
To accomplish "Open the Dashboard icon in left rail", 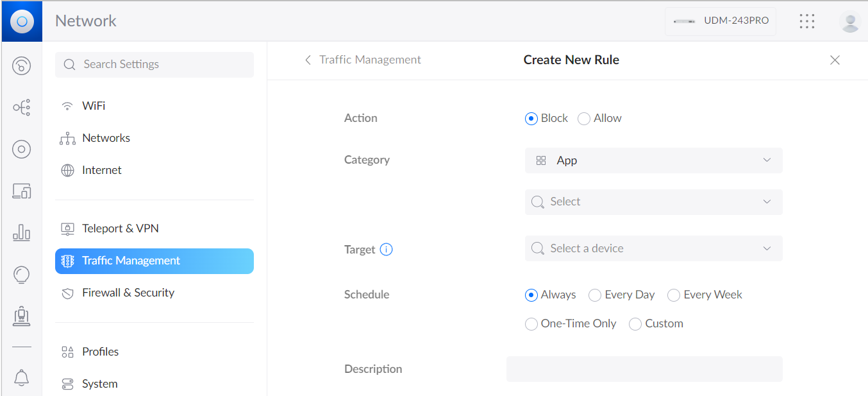I will 21,65.
